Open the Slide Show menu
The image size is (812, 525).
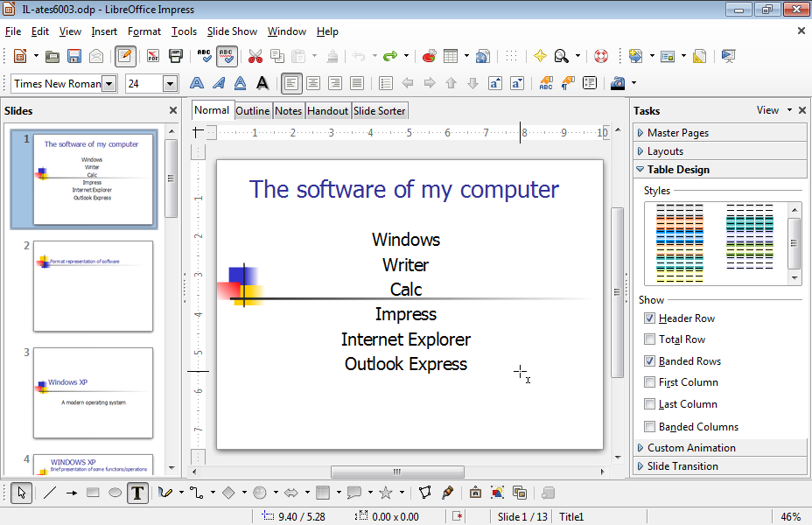pos(232,31)
